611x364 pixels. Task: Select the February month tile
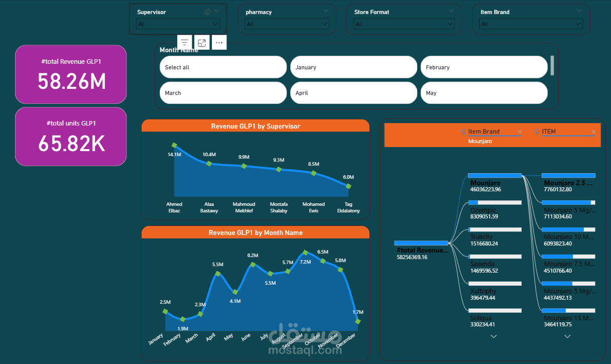(x=484, y=67)
